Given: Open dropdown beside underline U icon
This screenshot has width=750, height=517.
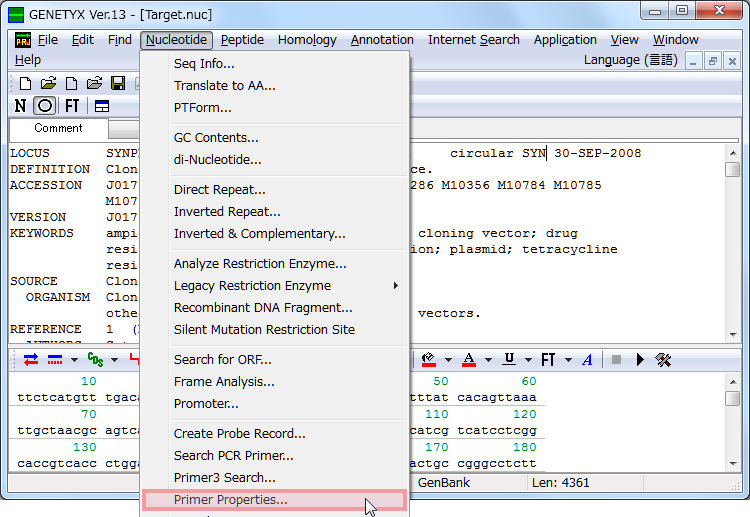Looking at the screenshot, I should (529, 360).
